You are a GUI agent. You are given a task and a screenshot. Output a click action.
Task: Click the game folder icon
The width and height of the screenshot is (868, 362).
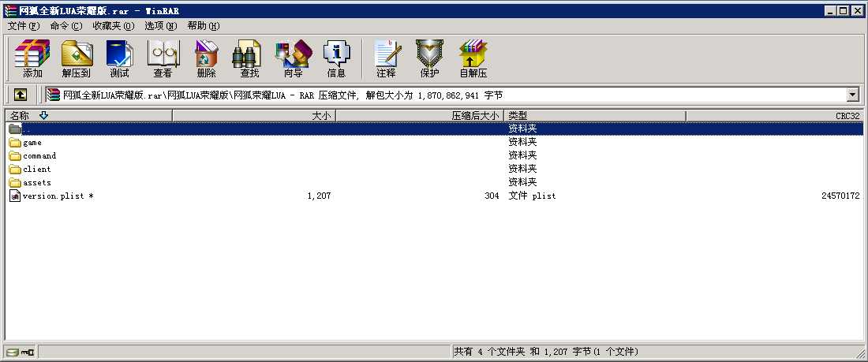pyautogui.click(x=15, y=142)
